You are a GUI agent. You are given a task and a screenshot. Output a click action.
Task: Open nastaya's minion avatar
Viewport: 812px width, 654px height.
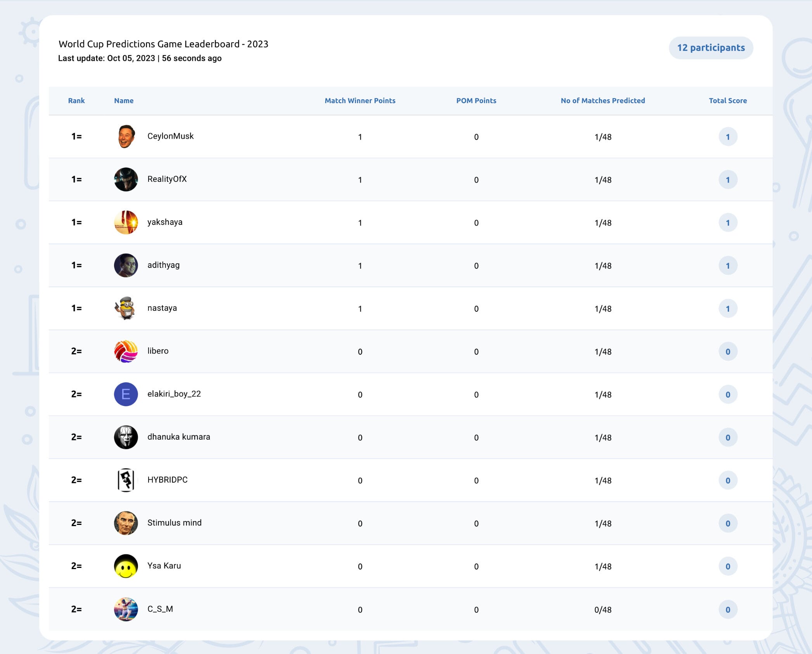(x=126, y=309)
